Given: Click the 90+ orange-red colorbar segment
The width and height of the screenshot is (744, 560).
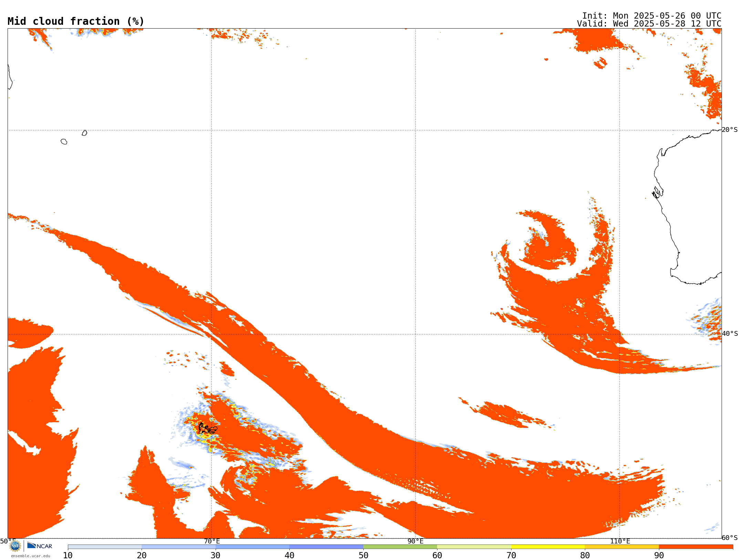Looking at the screenshot, I should coord(696,547).
